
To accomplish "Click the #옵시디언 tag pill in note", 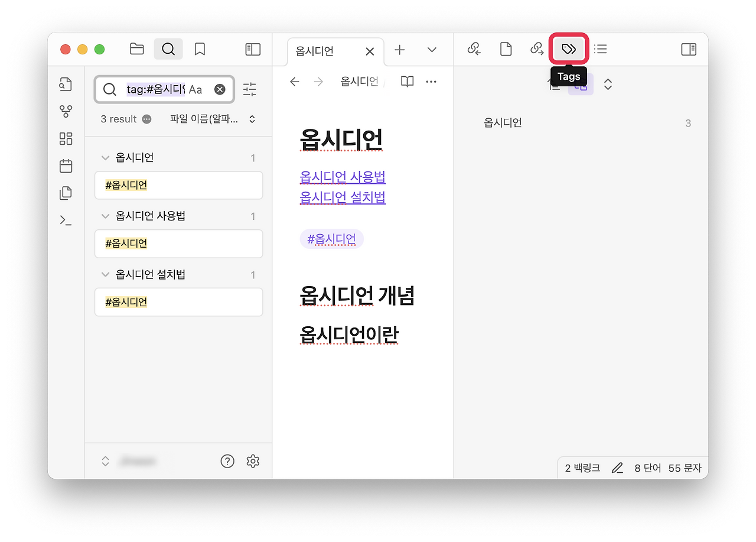I will 331,239.
